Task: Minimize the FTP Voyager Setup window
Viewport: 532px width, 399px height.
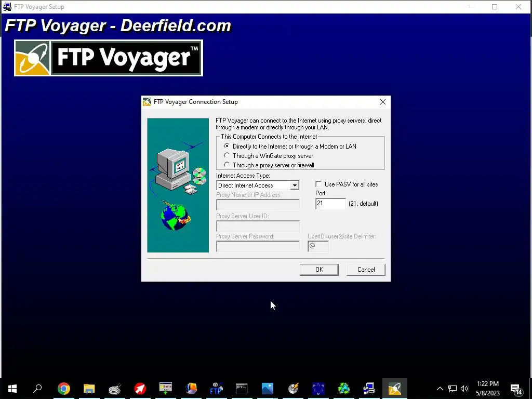Action: [471, 7]
